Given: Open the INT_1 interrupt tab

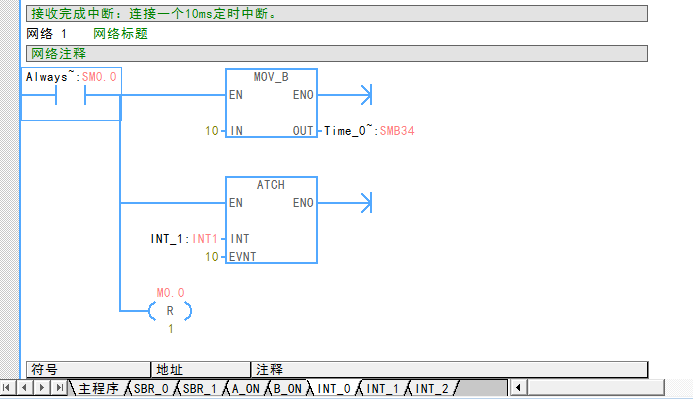Looking at the screenshot, I should (x=382, y=388).
